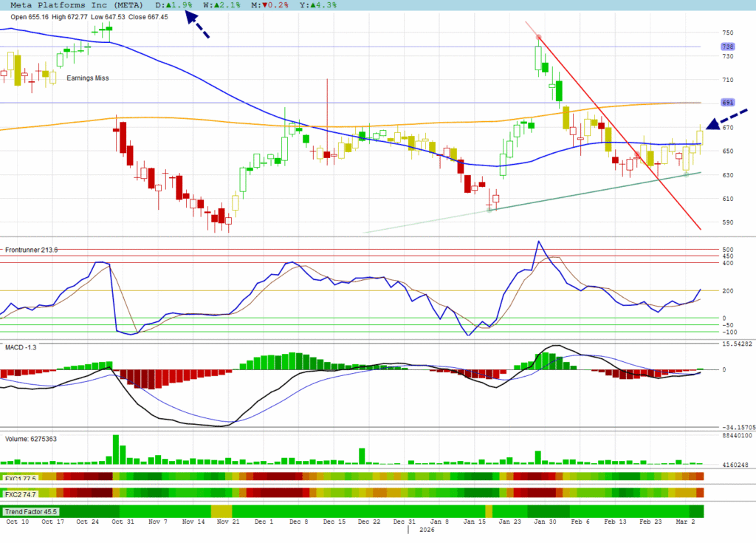Select the red trendline's top anchor point
Screen dimensions: 756x543
pos(538,36)
